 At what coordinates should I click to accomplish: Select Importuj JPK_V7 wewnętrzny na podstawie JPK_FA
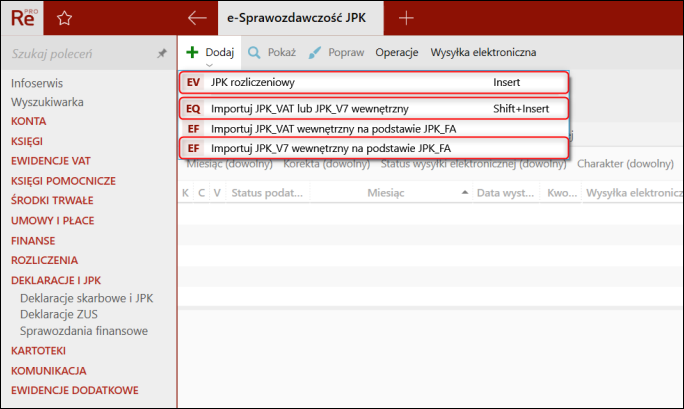coord(330,148)
